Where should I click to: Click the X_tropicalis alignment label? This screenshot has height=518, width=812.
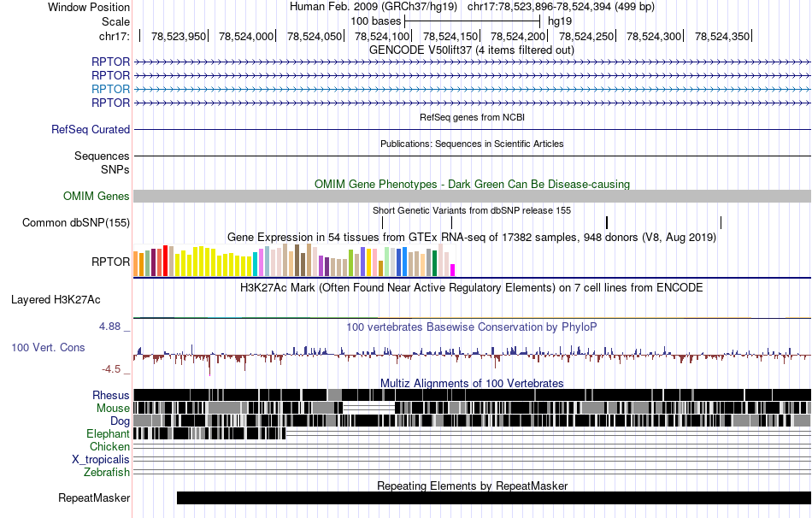click(101, 460)
